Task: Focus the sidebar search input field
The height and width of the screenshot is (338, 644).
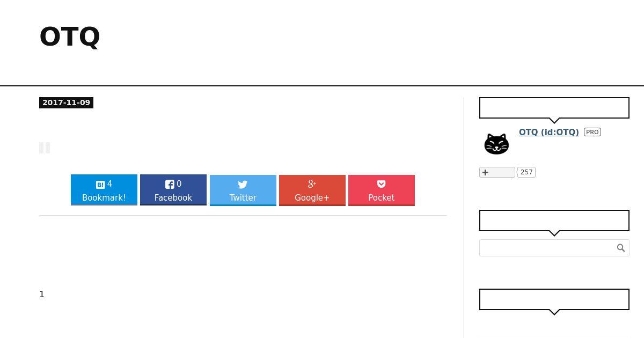Action: [547, 248]
